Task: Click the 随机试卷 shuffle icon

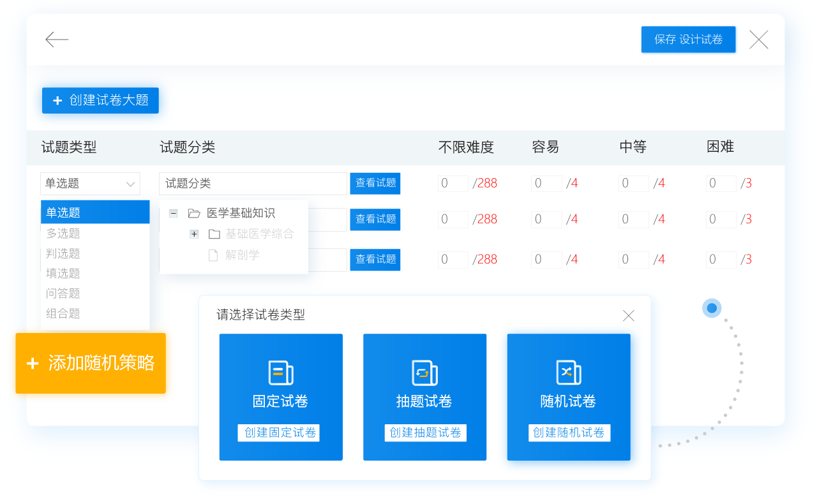Action: pyautogui.click(x=568, y=373)
